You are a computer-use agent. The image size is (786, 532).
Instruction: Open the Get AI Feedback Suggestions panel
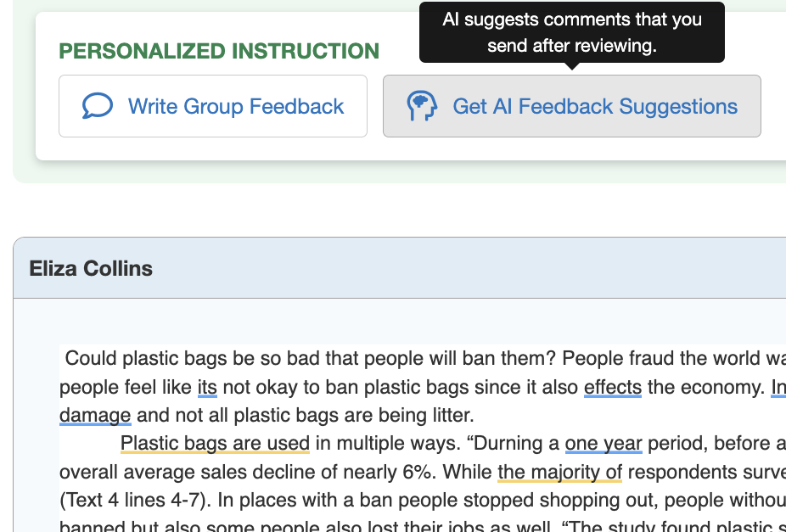click(572, 105)
